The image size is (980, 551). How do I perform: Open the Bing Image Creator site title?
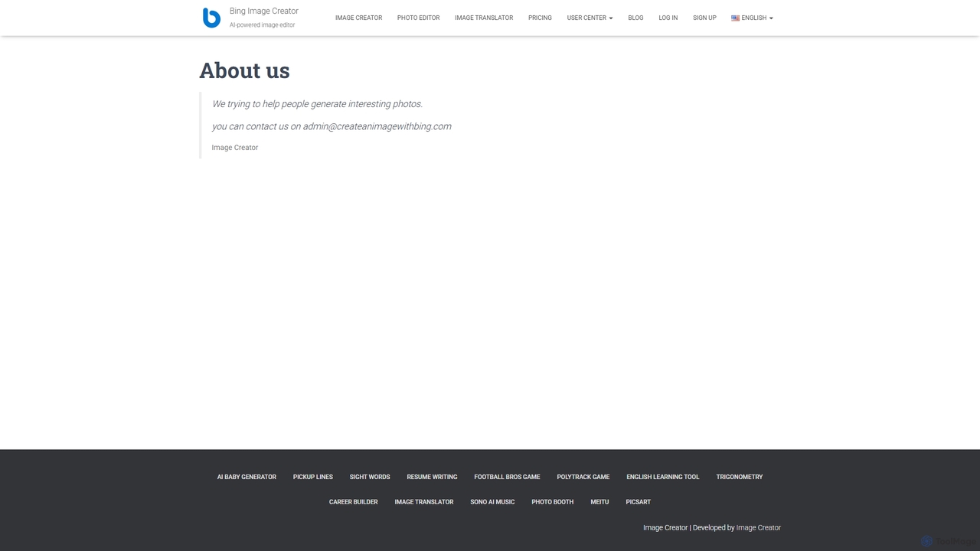point(264,11)
